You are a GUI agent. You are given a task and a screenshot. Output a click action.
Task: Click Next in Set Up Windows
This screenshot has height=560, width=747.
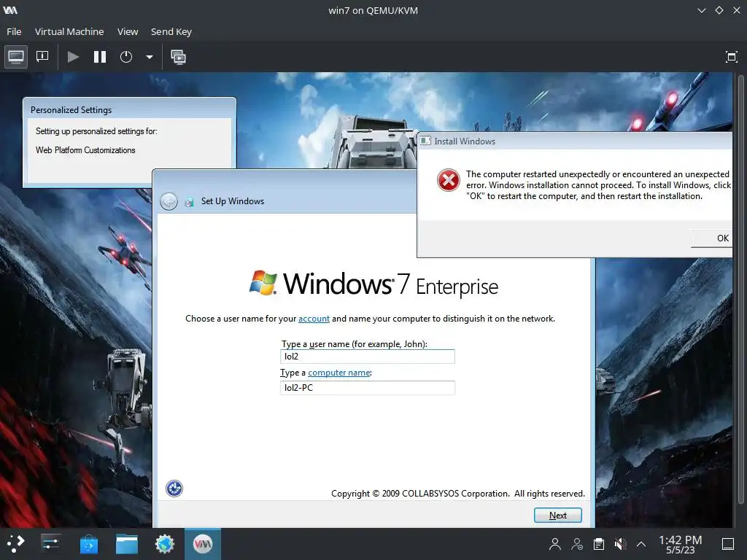pos(558,516)
